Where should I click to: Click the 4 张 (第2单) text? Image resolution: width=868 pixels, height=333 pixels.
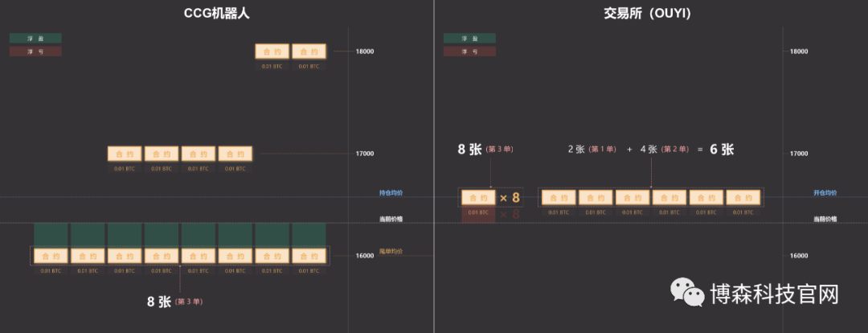point(665,150)
